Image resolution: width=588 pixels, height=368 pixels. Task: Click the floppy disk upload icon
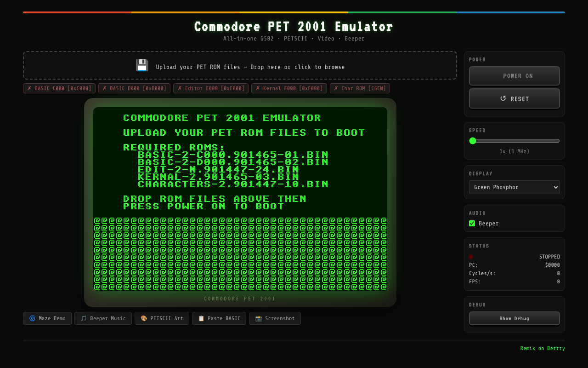click(x=142, y=66)
